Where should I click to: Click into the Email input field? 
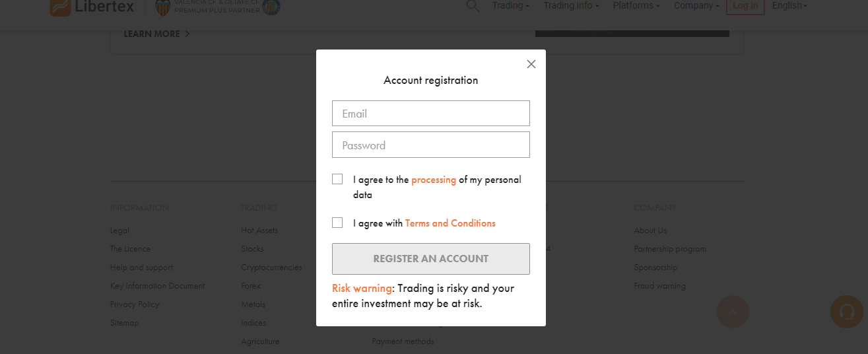[x=431, y=113]
